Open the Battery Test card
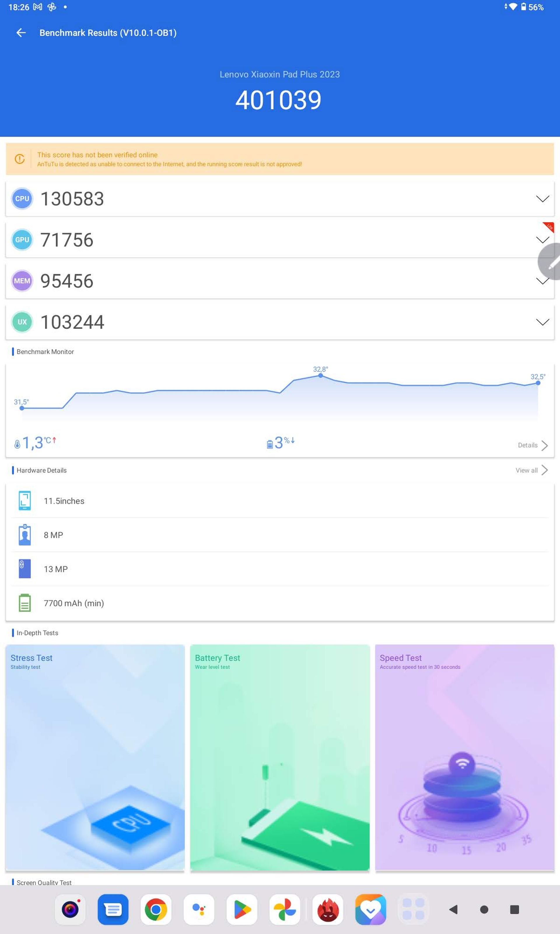The width and height of the screenshot is (560, 934). pyautogui.click(x=280, y=757)
